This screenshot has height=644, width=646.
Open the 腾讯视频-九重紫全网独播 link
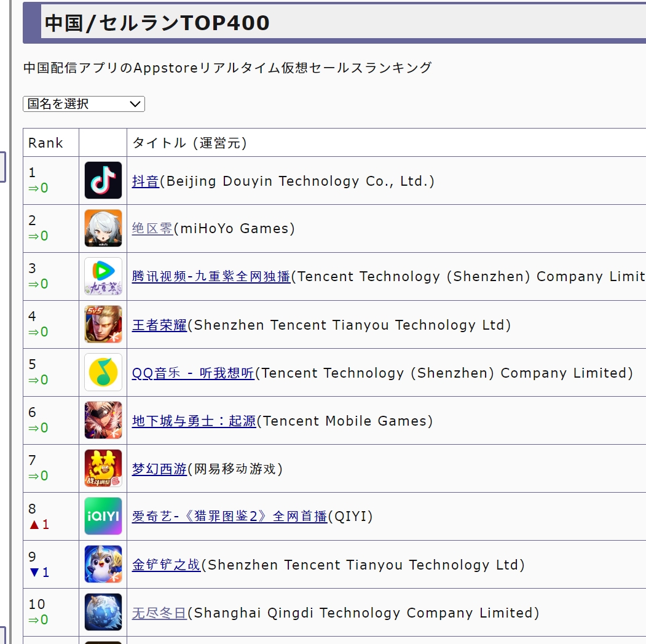click(x=211, y=276)
